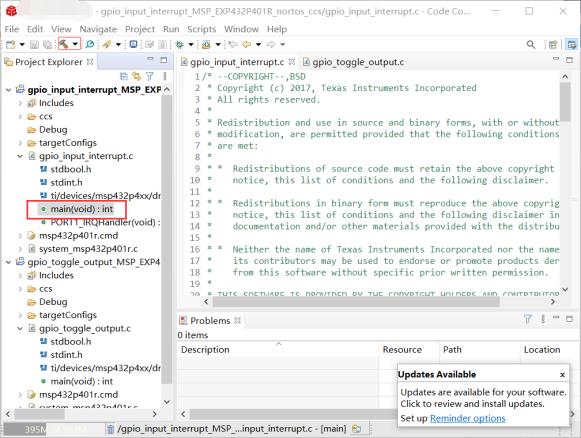
Task: Open Problems view menu dots
Action: point(543,319)
